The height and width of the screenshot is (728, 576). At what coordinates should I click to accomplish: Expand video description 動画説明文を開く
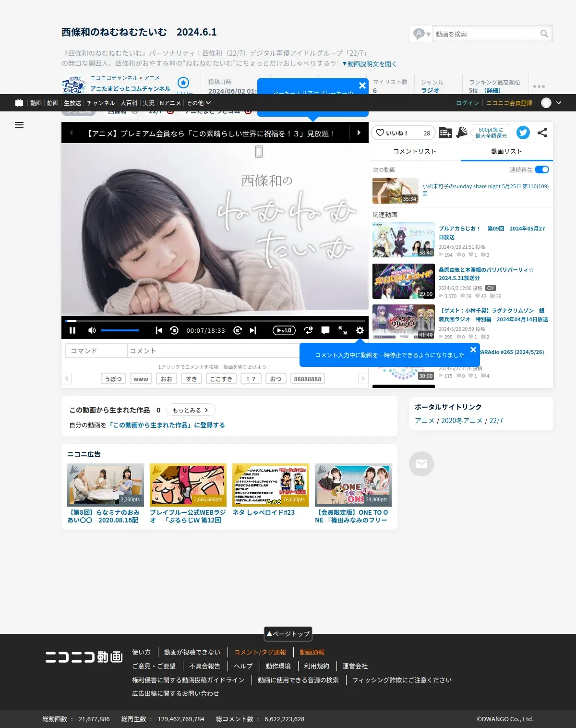(x=369, y=64)
